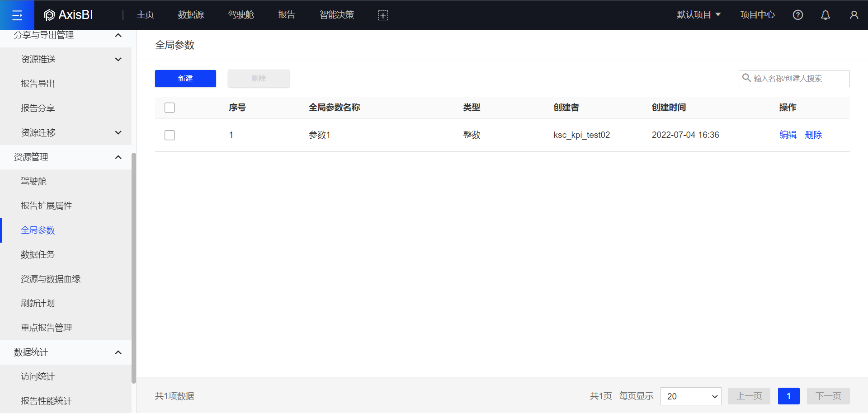Click the add-tab plus square icon
The height and width of the screenshot is (413, 868).
coord(383,15)
